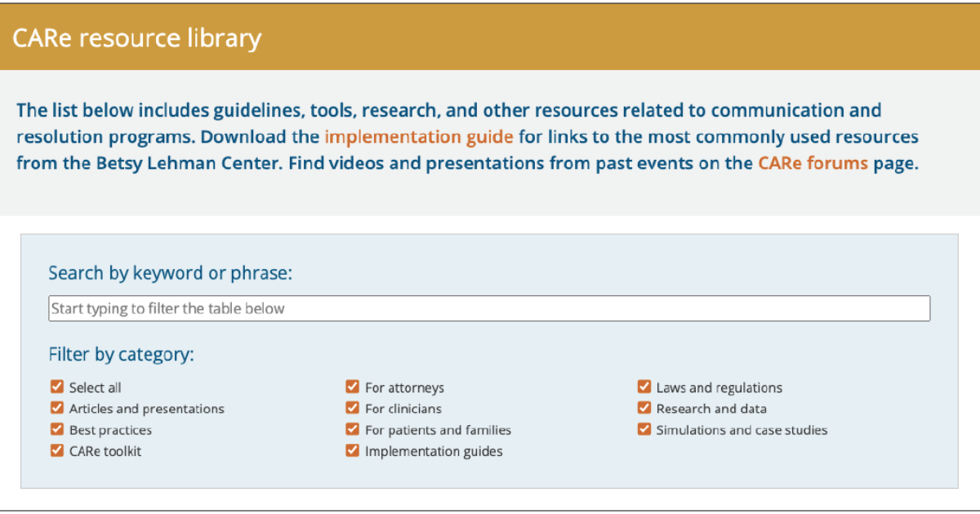This screenshot has height=514, width=980.
Task: Disable the "For clinicians" category
Action: click(x=352, y=408)
